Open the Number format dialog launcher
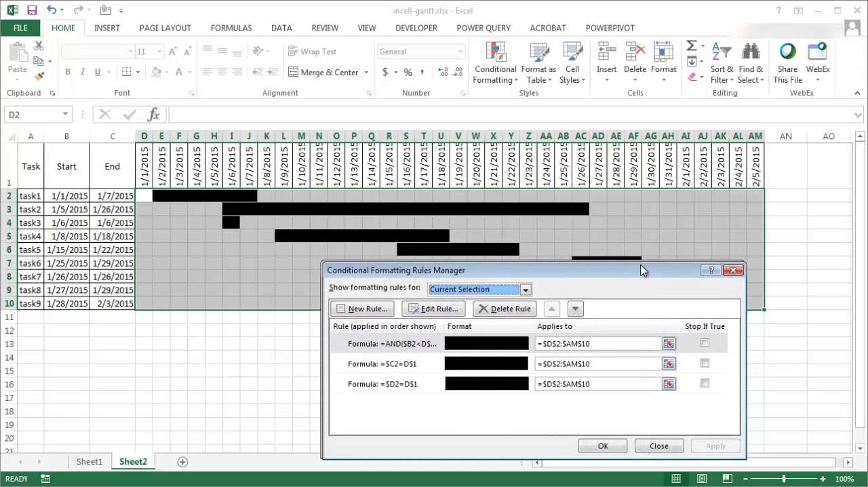 463,93
